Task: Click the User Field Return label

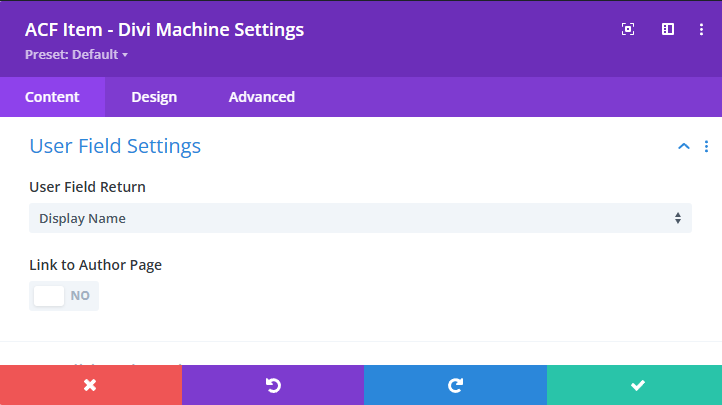Action: pos(87,187)
